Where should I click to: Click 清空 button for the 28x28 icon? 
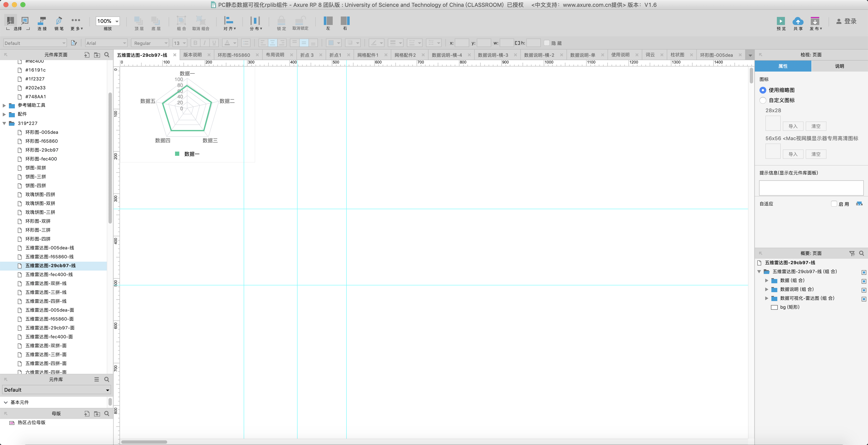[816, 126]
